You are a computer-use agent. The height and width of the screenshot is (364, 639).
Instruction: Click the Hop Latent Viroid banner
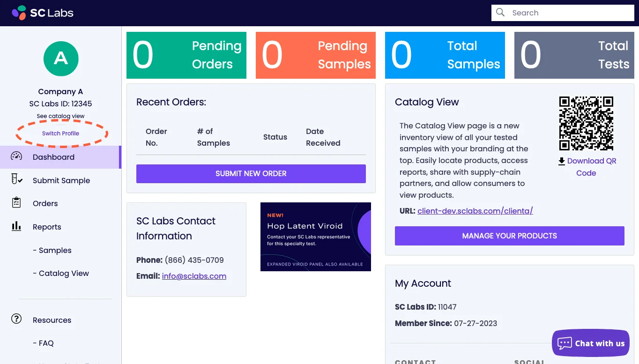(315, 237)
